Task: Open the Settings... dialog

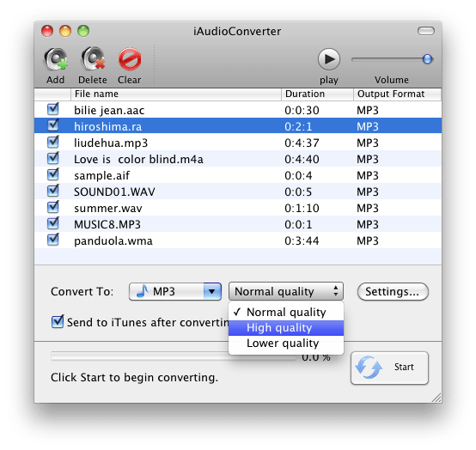Action: (393, 292)
